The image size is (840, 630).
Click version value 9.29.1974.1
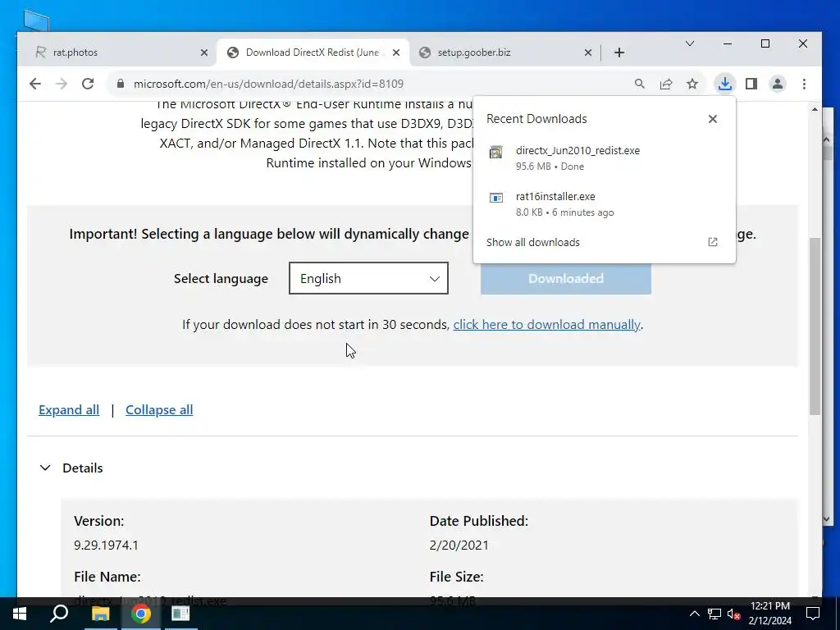106,546
